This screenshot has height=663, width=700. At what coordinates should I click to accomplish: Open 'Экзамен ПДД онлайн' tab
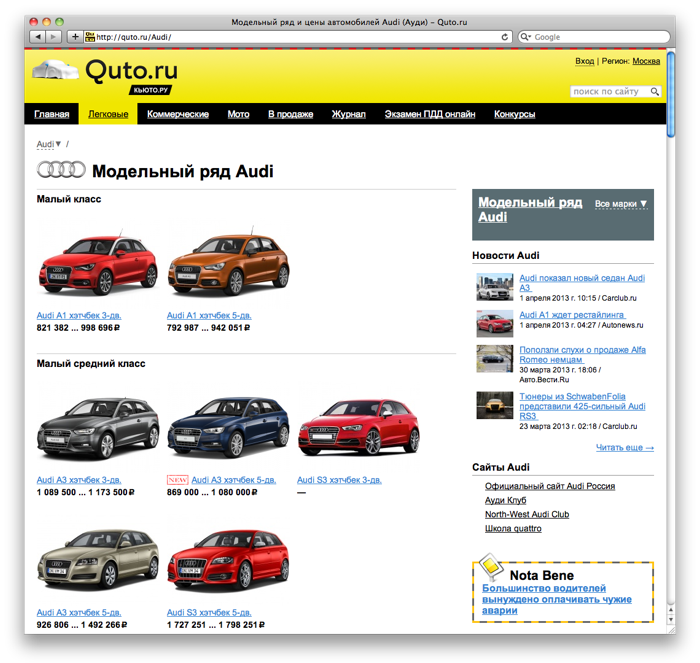[x=430, y=114]
